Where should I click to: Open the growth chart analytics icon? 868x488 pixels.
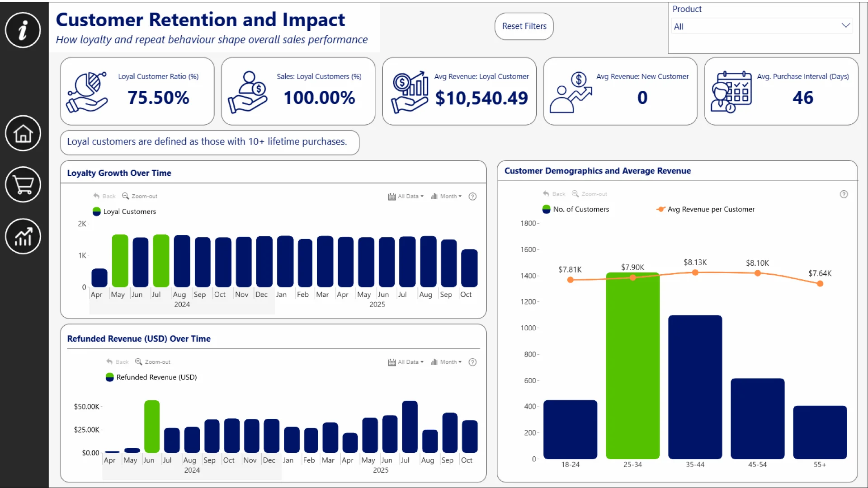23,236
